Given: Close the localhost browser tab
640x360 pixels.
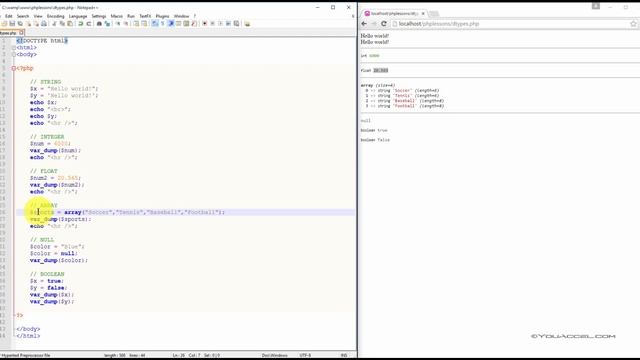Looking at the screenshot, I should point(423,13).
